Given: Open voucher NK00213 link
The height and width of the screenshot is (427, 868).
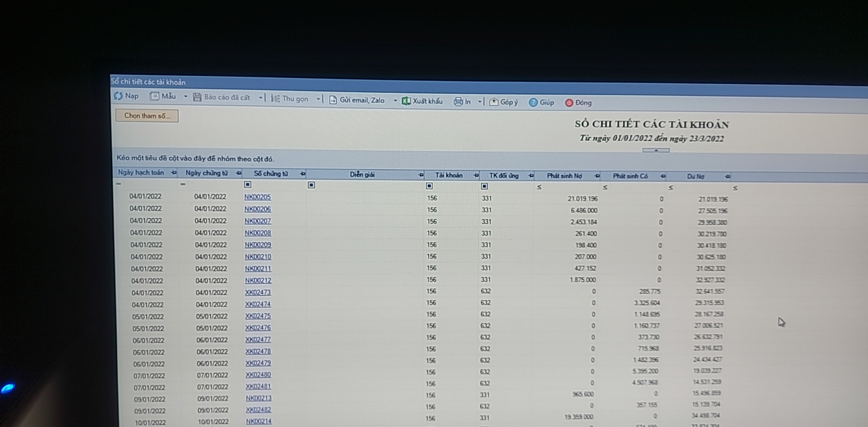Looking at the screenshot, I should [x=258, y=398].
